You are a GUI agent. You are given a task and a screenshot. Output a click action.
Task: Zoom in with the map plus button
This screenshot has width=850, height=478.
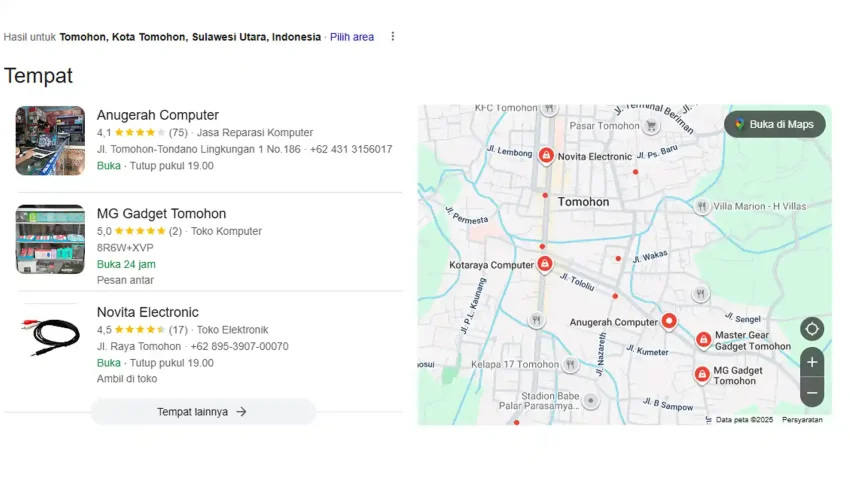(x=812, y=363)
